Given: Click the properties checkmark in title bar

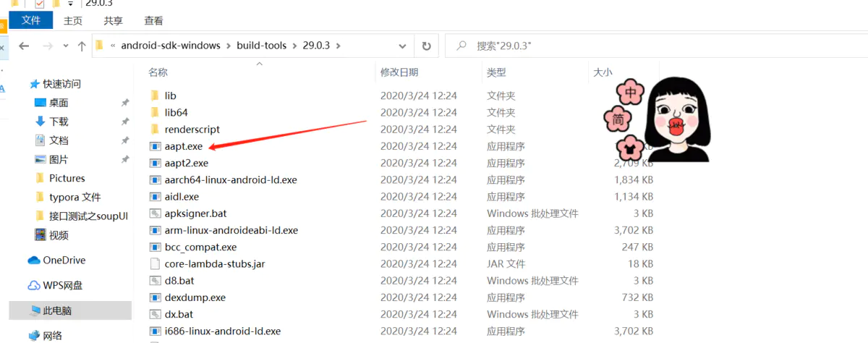Looking at the screenshot, I should click(x=40, y=4).
